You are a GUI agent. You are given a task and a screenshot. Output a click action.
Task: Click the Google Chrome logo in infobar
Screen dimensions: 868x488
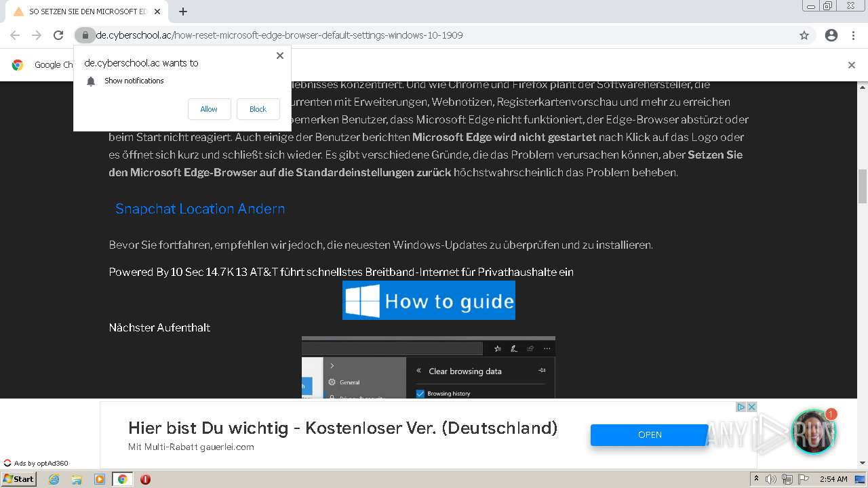[x=18, y=65]
